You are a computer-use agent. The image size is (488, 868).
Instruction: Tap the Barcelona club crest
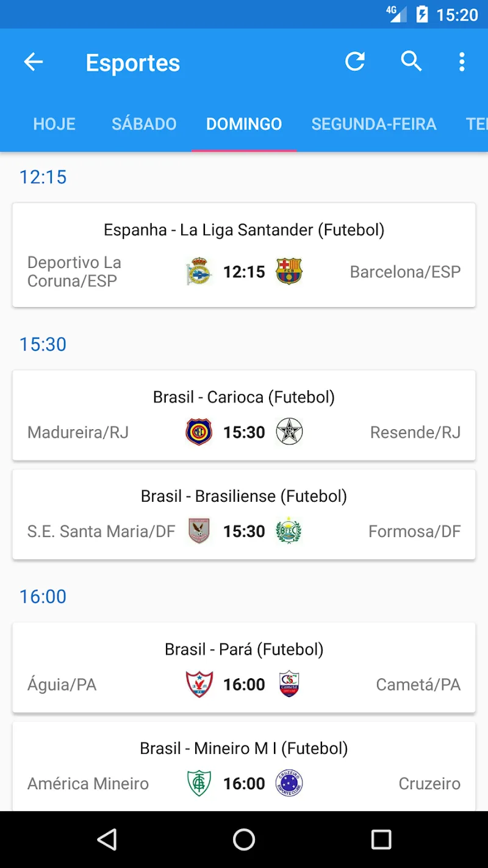click(289, 272)
